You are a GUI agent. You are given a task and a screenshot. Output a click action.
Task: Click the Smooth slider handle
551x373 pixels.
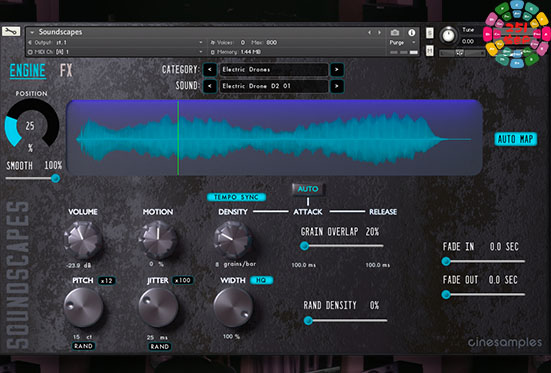click(55, 178)
